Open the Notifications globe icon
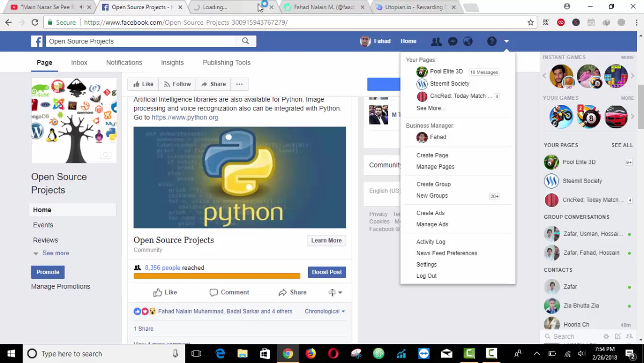 (468, 41)
